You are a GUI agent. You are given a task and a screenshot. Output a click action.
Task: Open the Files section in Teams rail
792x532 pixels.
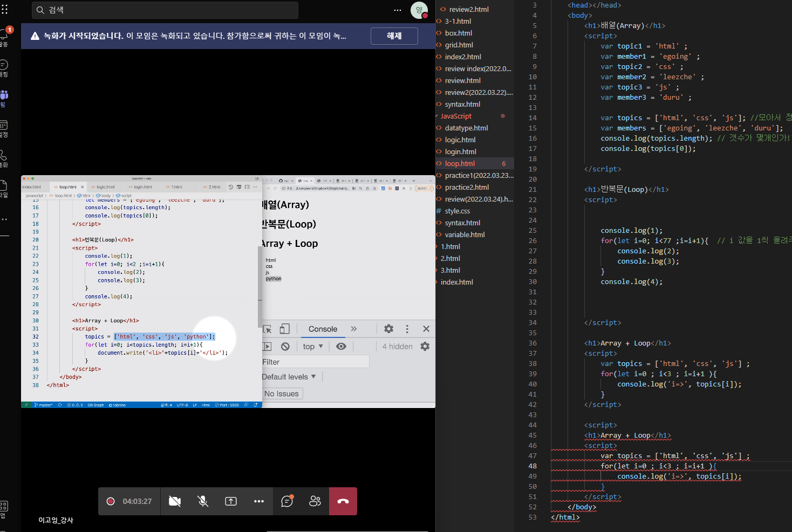(3, 189)
